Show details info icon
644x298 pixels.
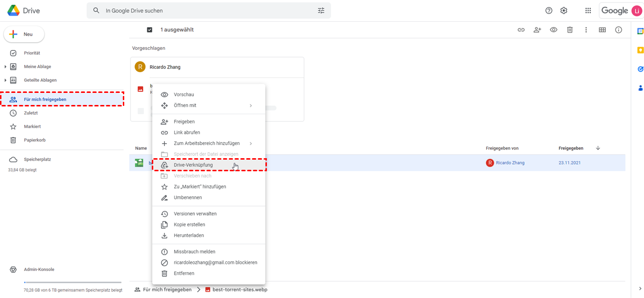(618, 30)
